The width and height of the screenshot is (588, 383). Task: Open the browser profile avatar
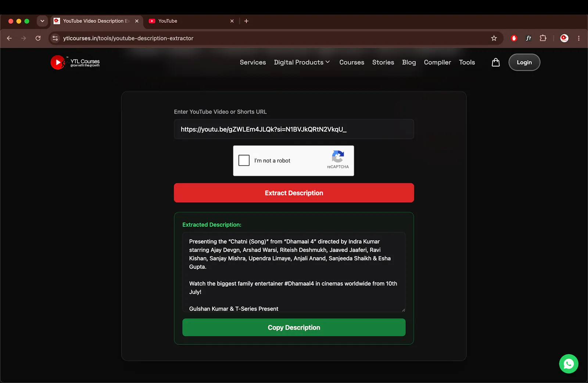[564, 38]
